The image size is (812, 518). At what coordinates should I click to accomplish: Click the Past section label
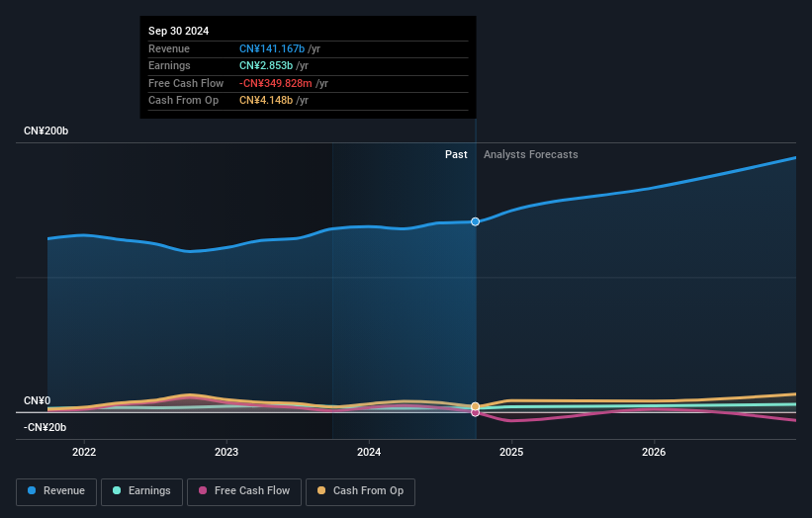coord(456,155)
